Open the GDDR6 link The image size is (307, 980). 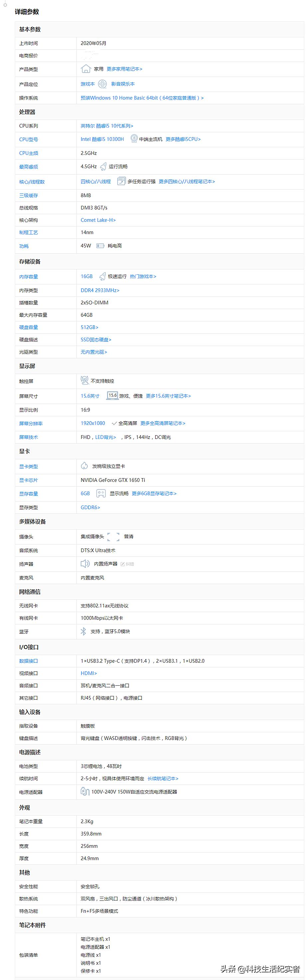click(x=90, y=507)
